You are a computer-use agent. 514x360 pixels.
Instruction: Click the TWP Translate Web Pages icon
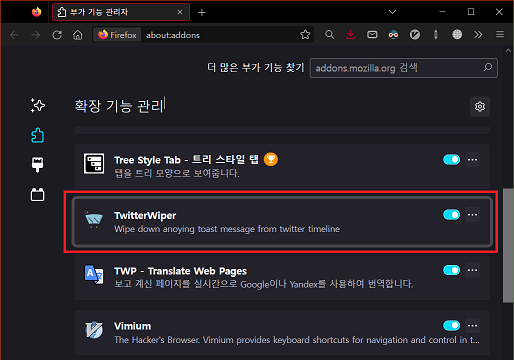click(94, 275)
